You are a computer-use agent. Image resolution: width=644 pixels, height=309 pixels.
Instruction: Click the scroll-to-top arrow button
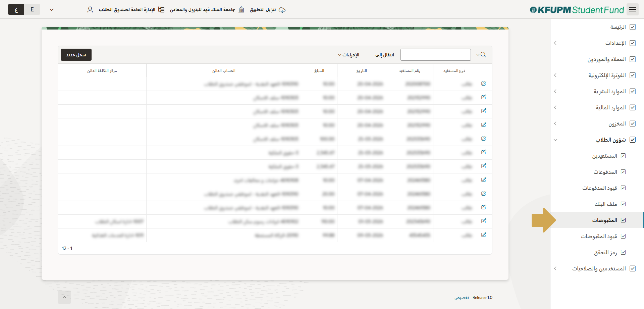click(64, 297)
